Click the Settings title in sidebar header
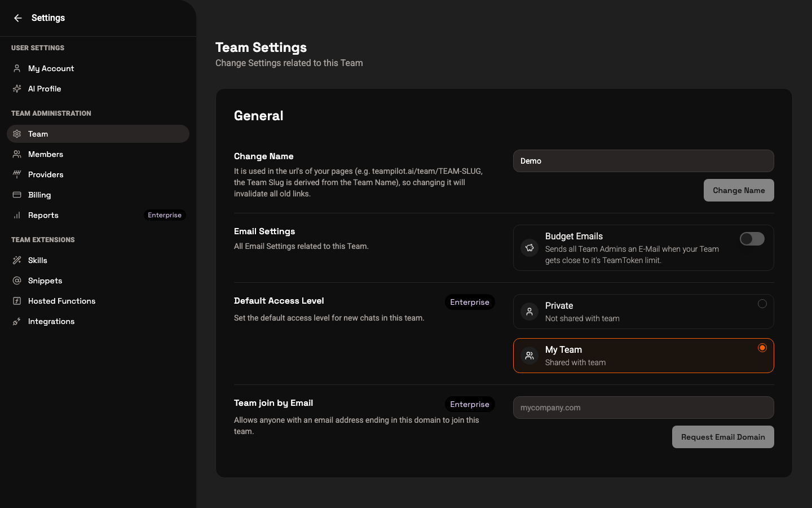The height and width of the screenshot is (508, 812). [x=48, y=18]
